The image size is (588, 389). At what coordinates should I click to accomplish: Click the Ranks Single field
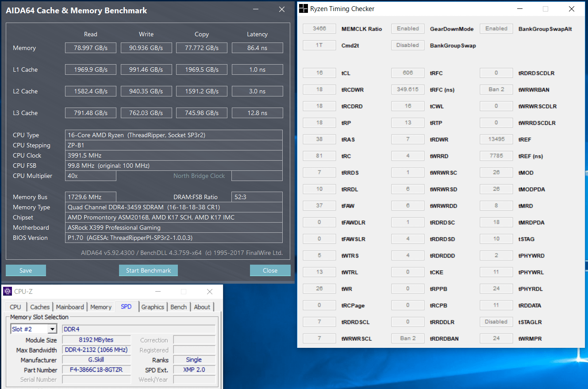tap(194, 360)
